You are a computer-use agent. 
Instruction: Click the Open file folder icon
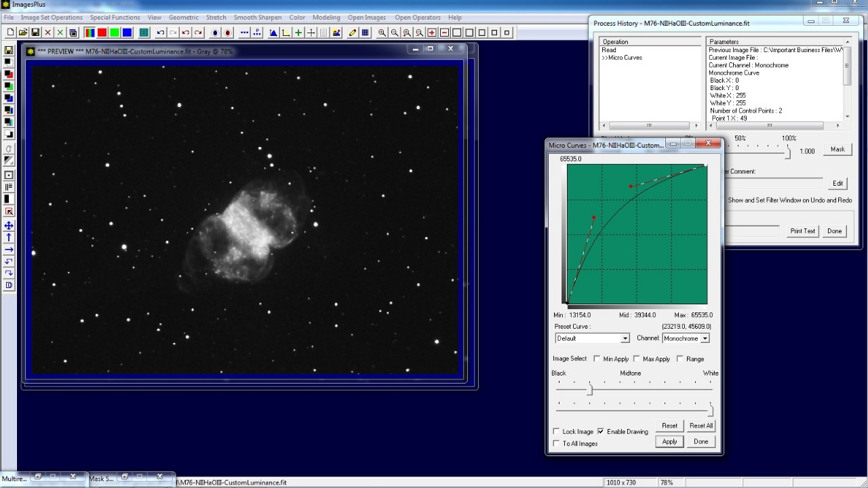[x=22, y=33]
